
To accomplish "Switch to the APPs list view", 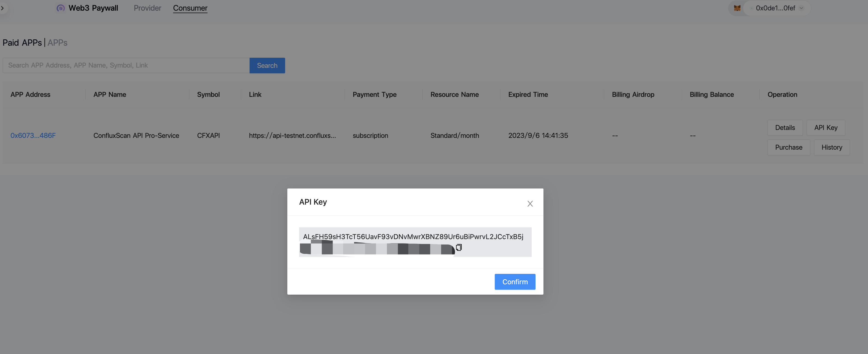I will coord(57,43).
